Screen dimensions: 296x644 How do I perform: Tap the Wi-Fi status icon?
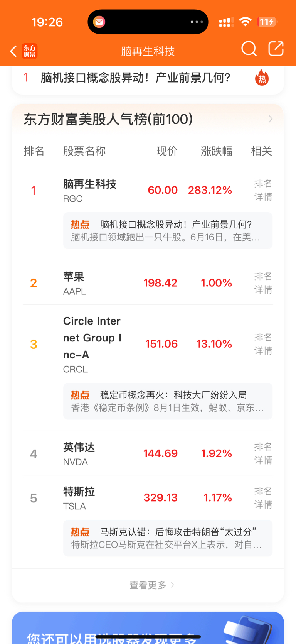pos(245,22)
